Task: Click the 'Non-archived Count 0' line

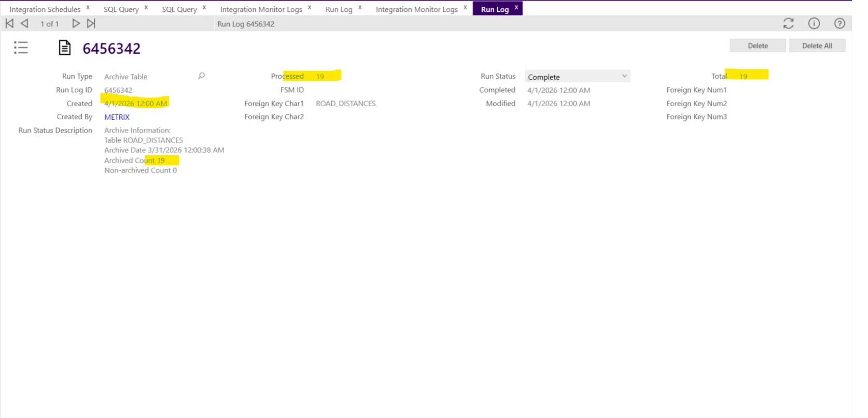Action: point(141,170)
